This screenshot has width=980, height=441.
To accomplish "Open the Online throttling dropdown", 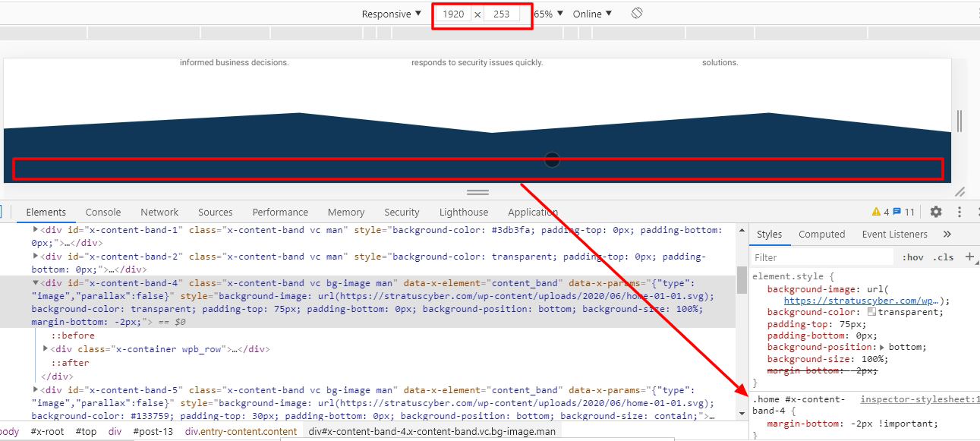I will click(x=592, y=14).
